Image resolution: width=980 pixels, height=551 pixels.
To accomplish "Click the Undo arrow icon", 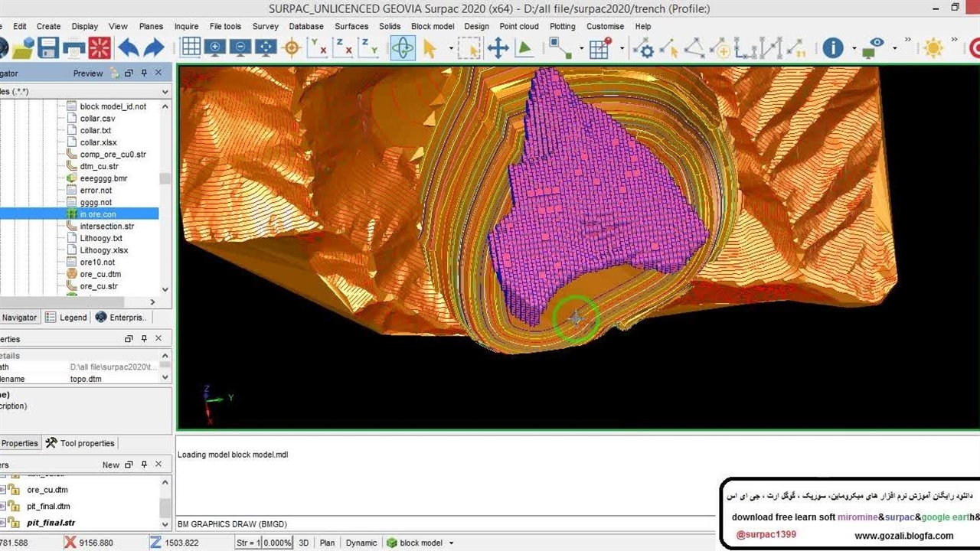I will pyautogui.click(x=129, y=48).
